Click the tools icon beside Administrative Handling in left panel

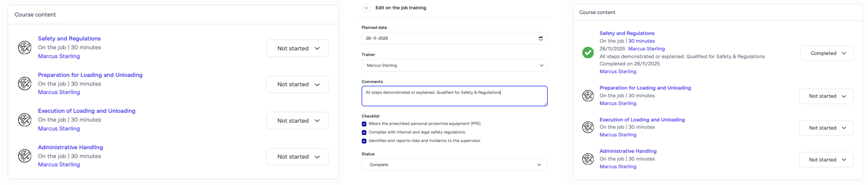point(25,156)
